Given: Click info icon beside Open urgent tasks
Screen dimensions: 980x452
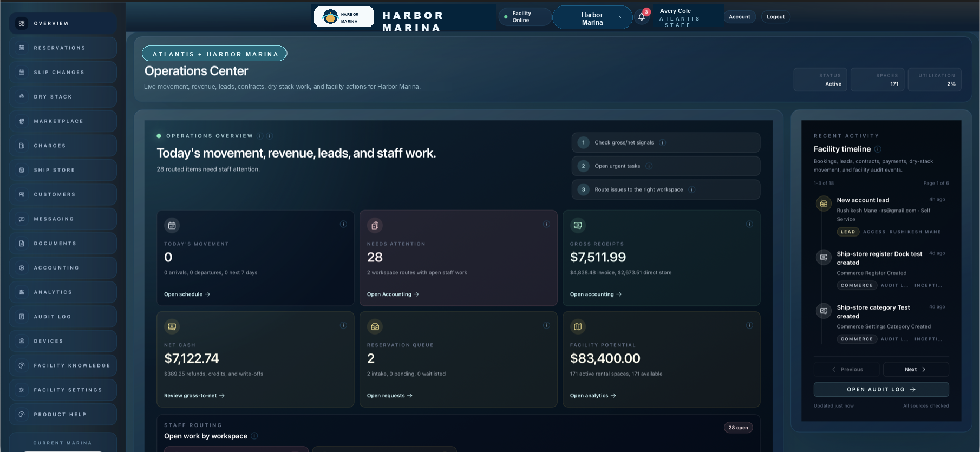Looking at the screenshot, I should (649, 166).
